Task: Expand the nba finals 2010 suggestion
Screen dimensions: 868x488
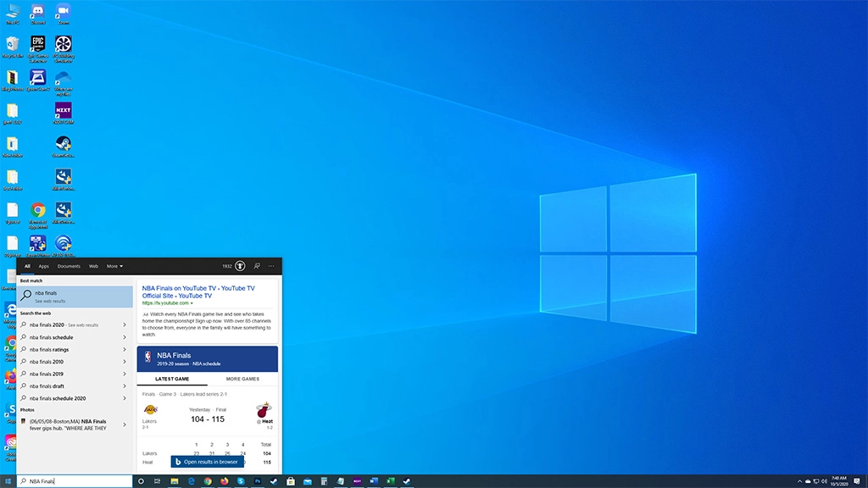Action: tap(124, 361)
